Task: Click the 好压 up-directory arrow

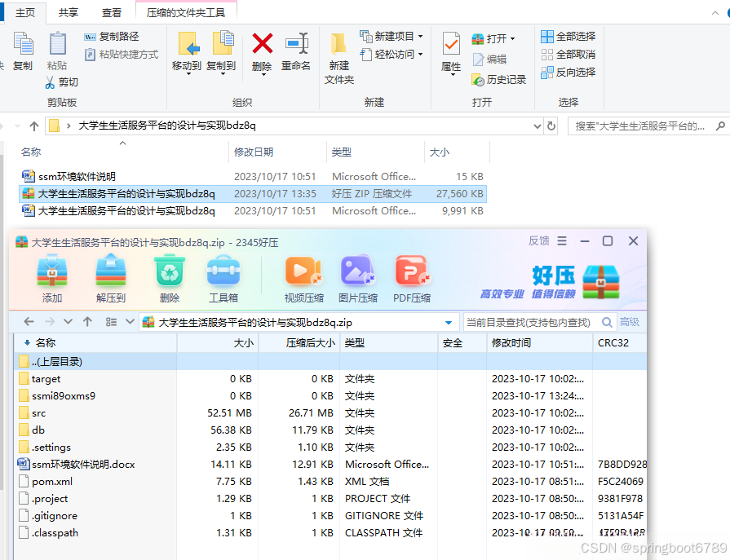Action: pyautogui.click(x=87, y=322)
